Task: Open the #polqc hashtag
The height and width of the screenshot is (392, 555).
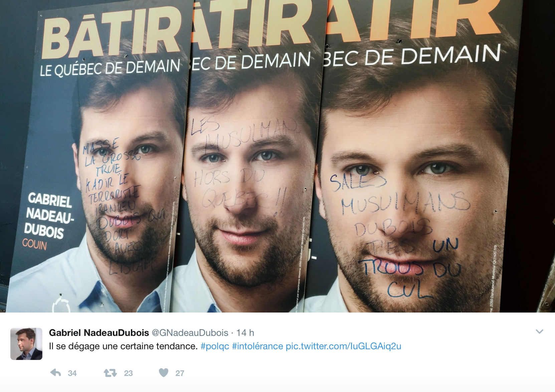Action: click(x=215, y=346)
